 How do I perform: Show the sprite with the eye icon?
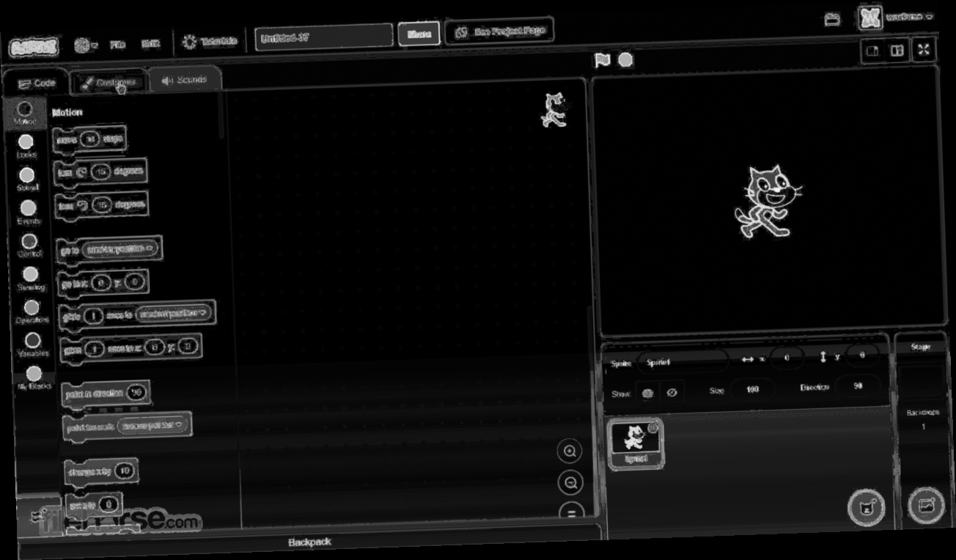click(647, 393)
